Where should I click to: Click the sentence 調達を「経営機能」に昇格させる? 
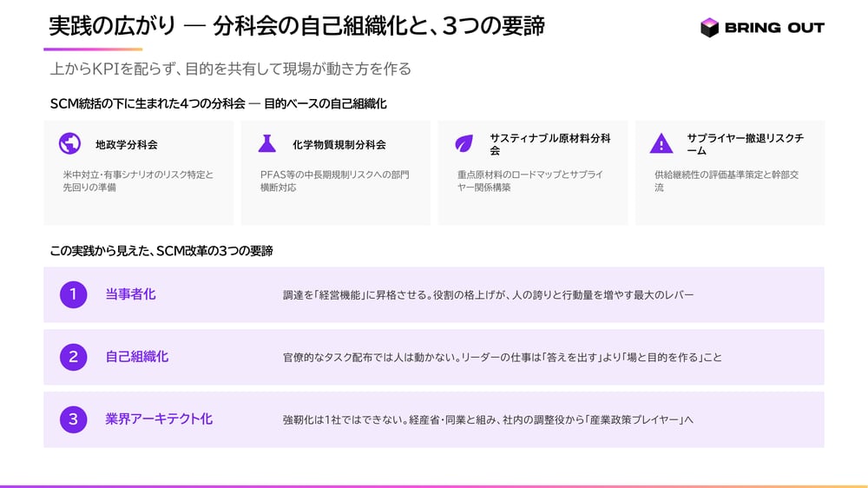tap(358, 295)
